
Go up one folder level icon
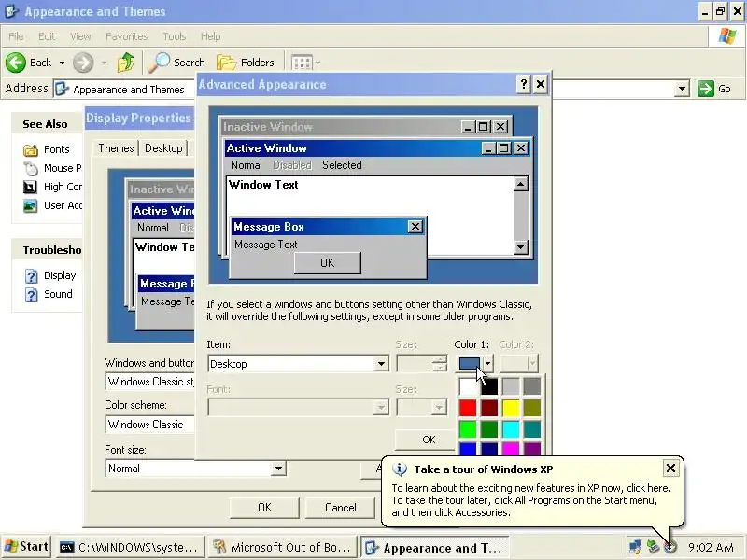click(126, 63)
